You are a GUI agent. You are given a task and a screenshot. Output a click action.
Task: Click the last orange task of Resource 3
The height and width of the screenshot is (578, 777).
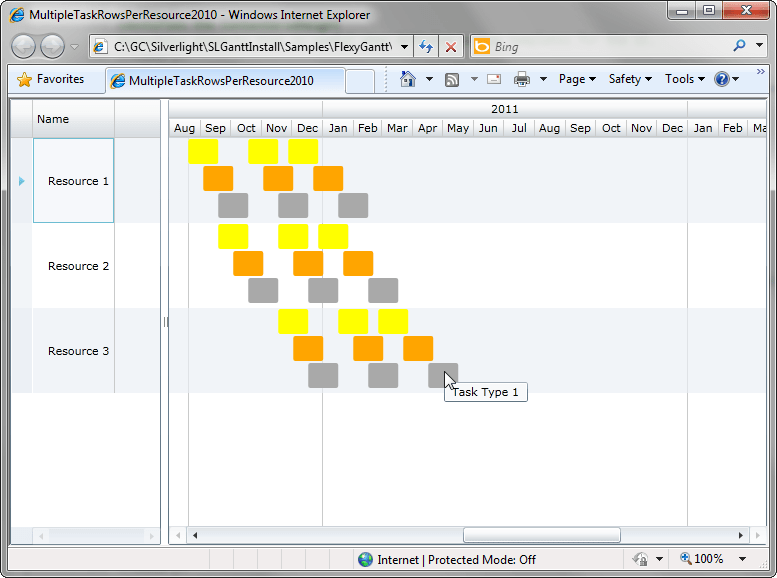[418, 348]
